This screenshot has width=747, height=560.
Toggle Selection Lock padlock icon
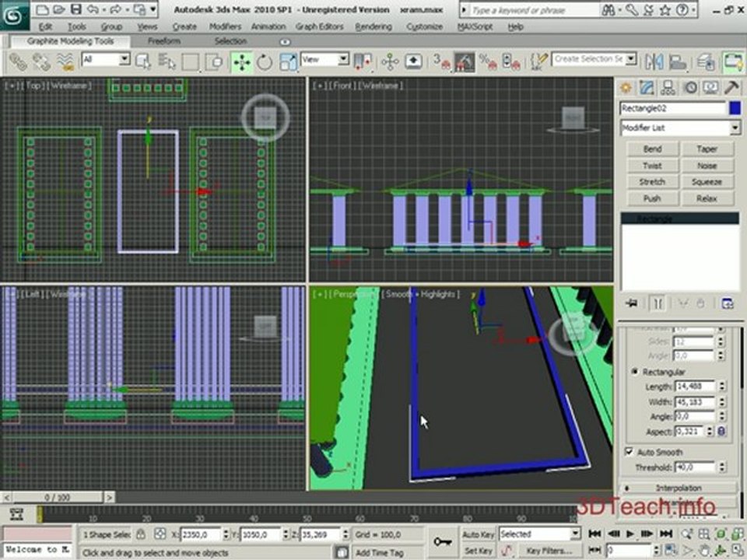point(141,534)
